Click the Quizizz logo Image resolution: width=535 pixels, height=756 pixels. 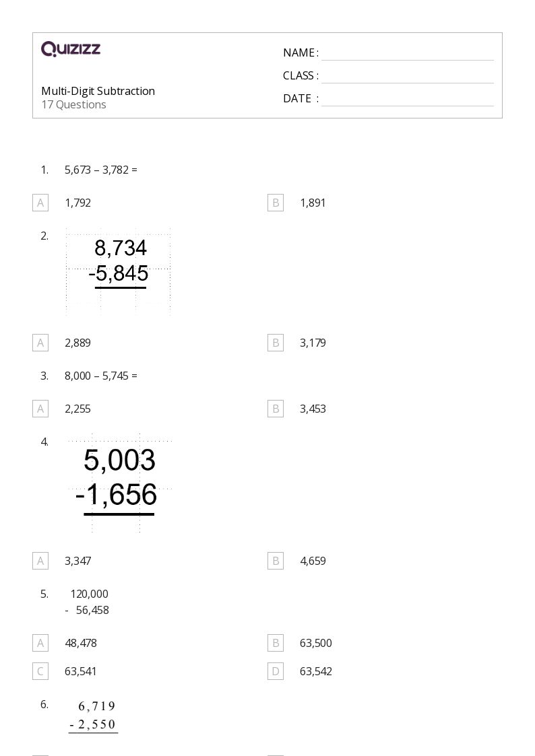71,48
